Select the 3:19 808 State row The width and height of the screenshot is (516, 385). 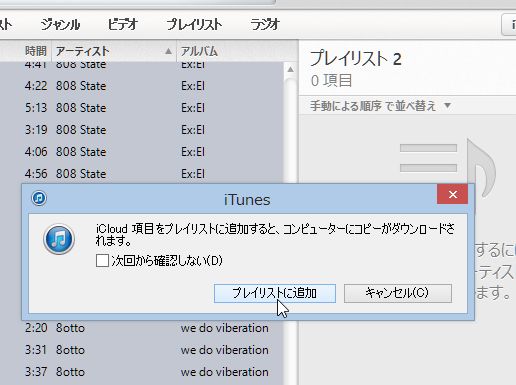coord(142,130)
